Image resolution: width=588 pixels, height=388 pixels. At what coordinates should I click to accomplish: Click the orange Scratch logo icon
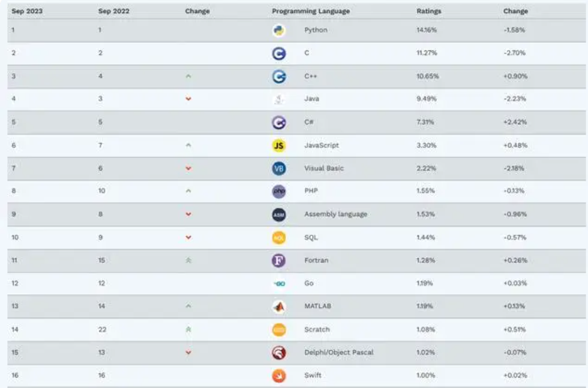pos(278,330)
